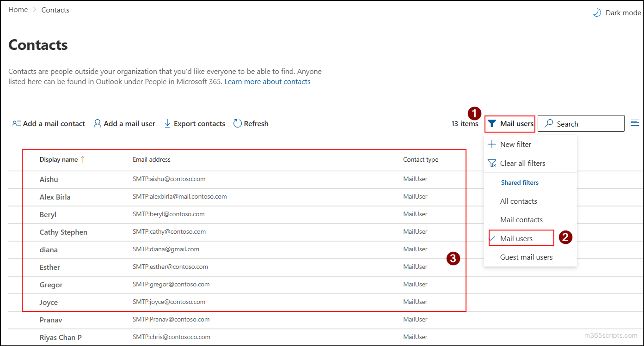Pick the Guest mail users filter

click(526, 257)
